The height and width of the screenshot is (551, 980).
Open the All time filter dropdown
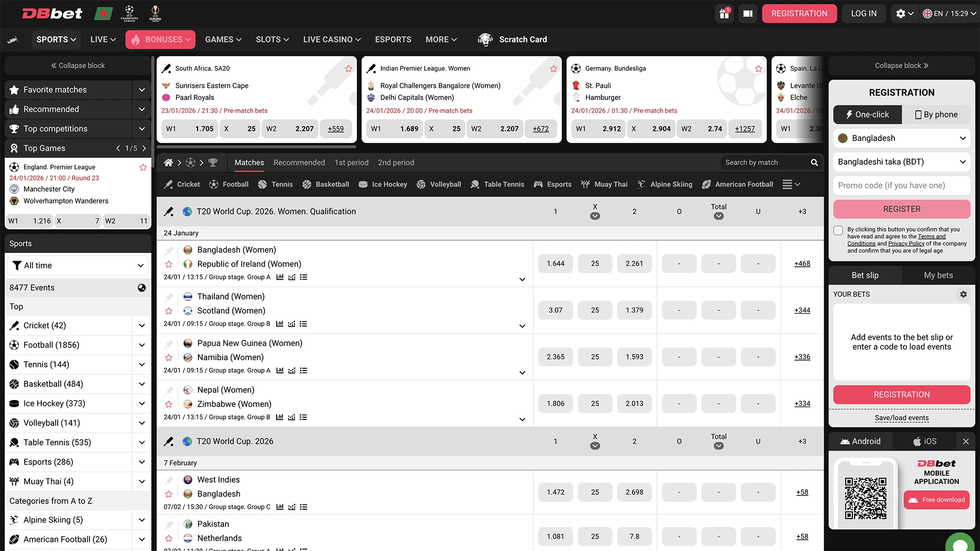pyautogui.click(x=78, y=265)
